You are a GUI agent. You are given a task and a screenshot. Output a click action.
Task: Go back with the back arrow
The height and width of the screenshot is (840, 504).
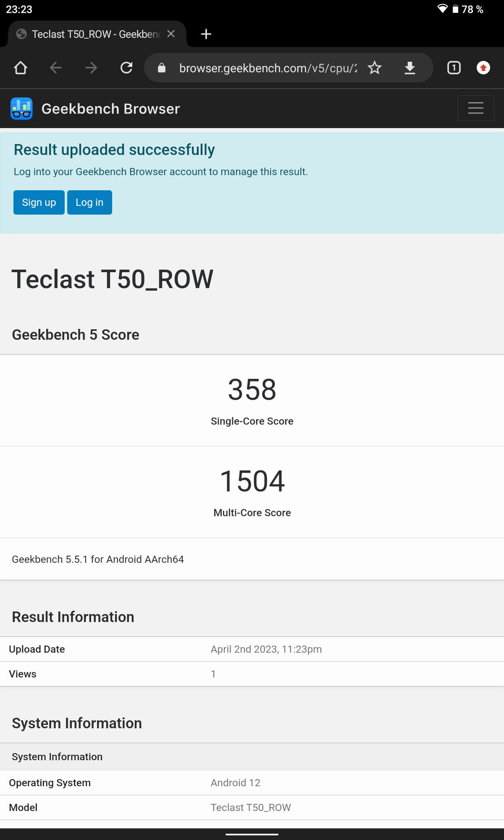56,68
